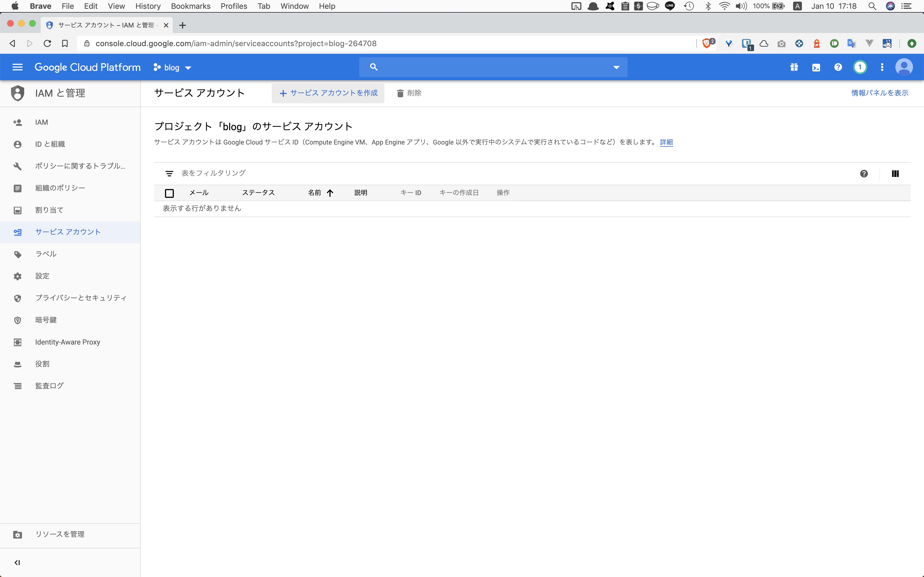Open the 詳細 link in the description
Screen dimensions: 924x577
[x=666, y=142]
